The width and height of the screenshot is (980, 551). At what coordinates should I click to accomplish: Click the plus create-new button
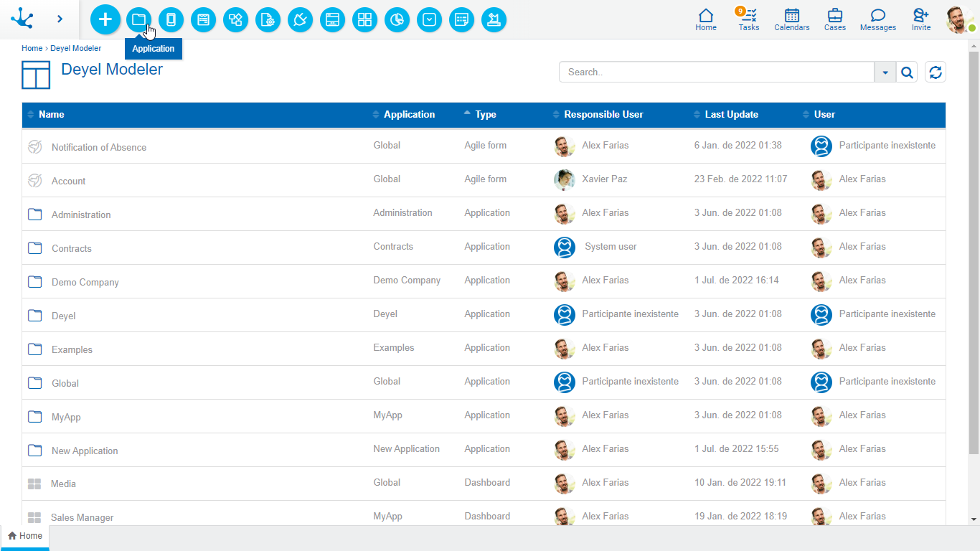click(x=105, y=19)
